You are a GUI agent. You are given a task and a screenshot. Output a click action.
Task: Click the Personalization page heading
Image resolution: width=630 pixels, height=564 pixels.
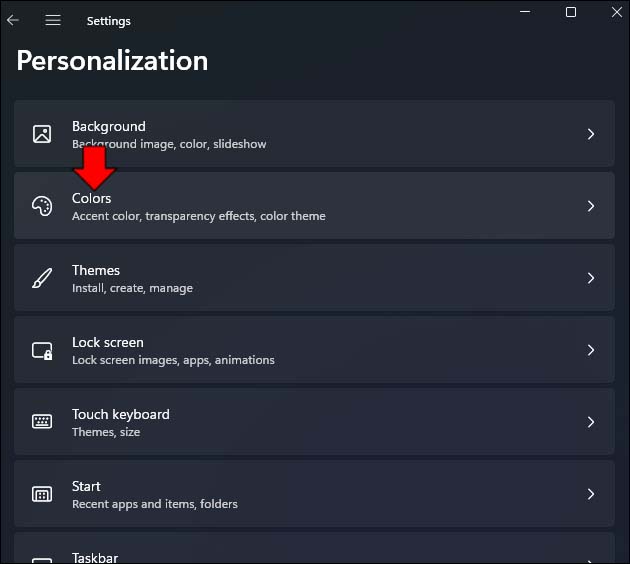point(112,60)
